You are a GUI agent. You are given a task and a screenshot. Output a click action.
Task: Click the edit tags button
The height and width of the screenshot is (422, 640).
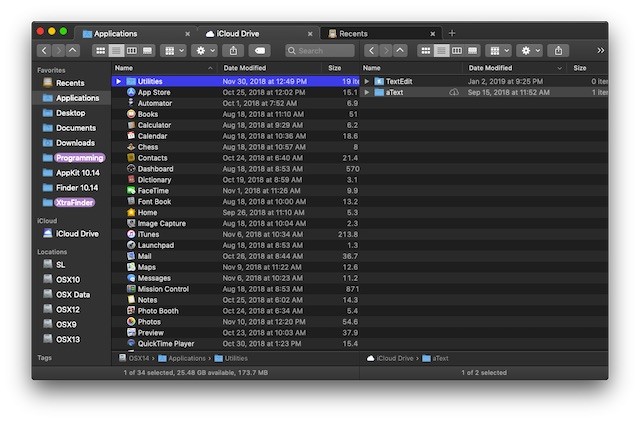260,51
